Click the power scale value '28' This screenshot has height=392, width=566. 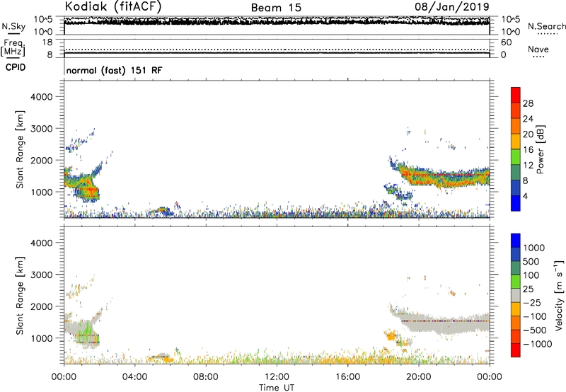click(x=528, y=103)
